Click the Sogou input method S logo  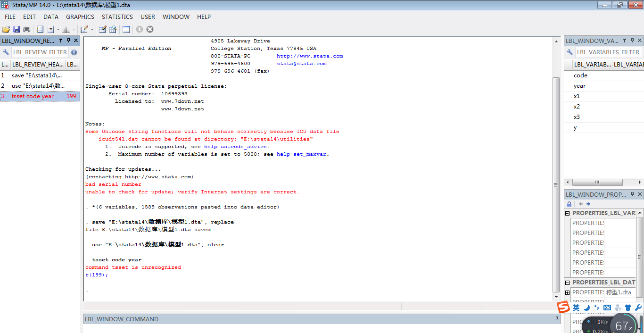[564, 307]
